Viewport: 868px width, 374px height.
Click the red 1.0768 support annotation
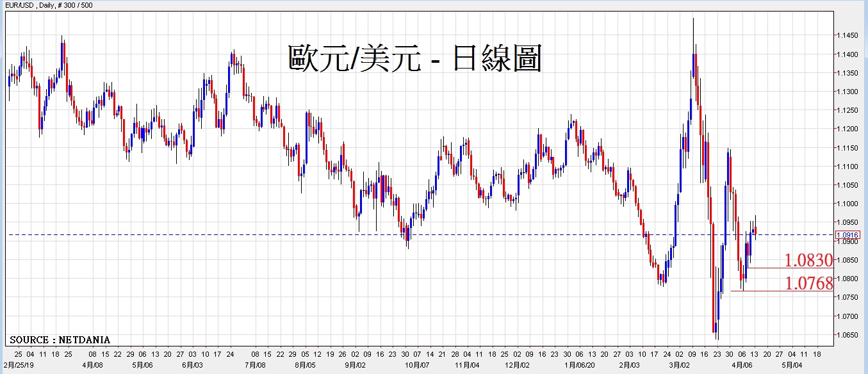[808, 283]
